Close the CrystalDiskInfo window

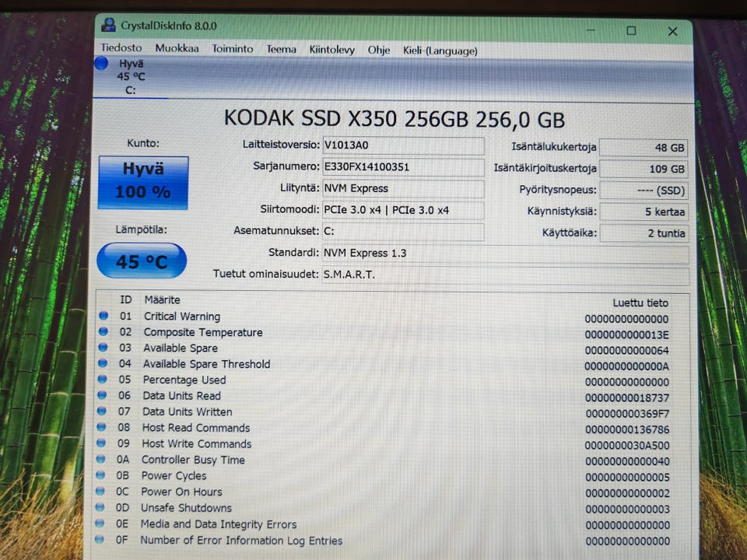672,31
